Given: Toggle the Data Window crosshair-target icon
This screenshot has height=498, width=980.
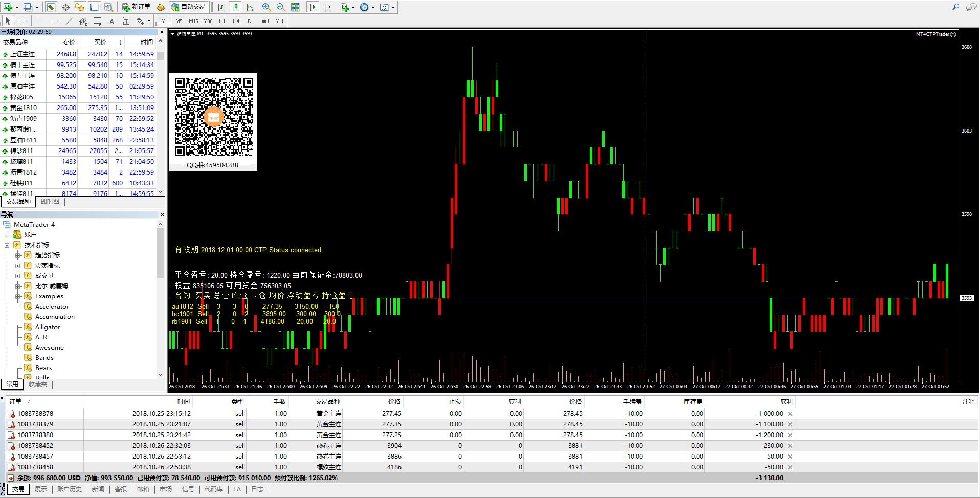Looking at the screenshot, I should tap(65, 7).
